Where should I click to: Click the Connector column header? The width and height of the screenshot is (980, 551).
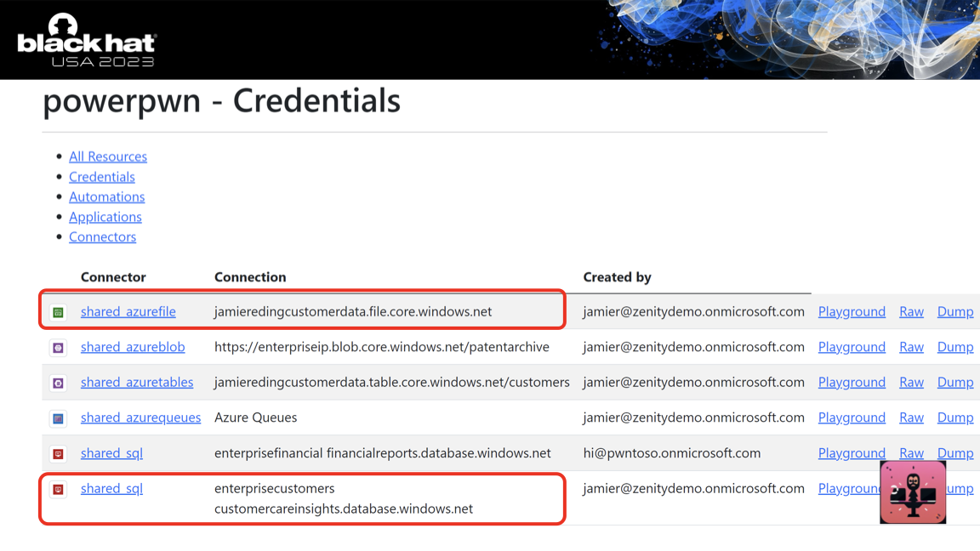coord(113,276)
